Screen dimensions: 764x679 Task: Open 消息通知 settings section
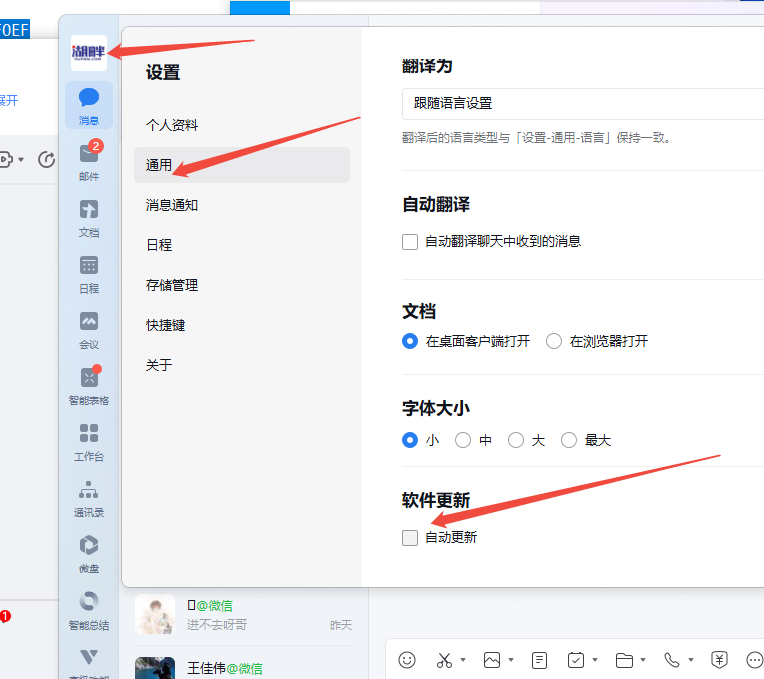[x=242, y=205]
